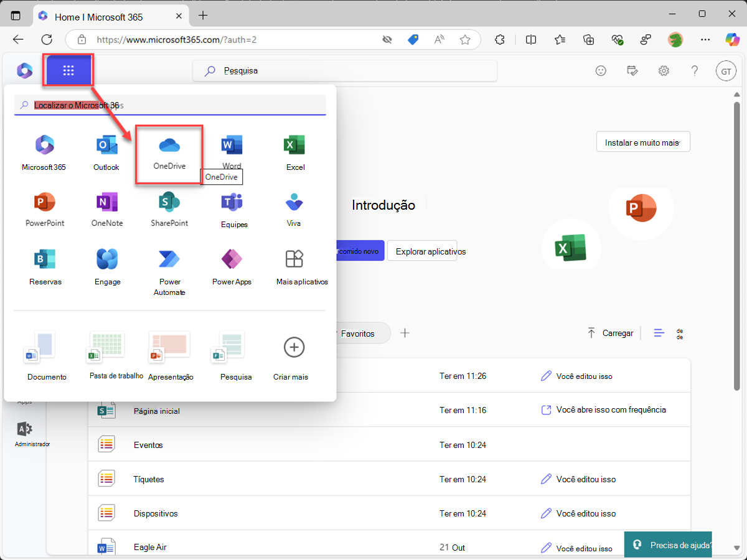
Task: Add page to favorites star
Action: (x=465, y=40)
